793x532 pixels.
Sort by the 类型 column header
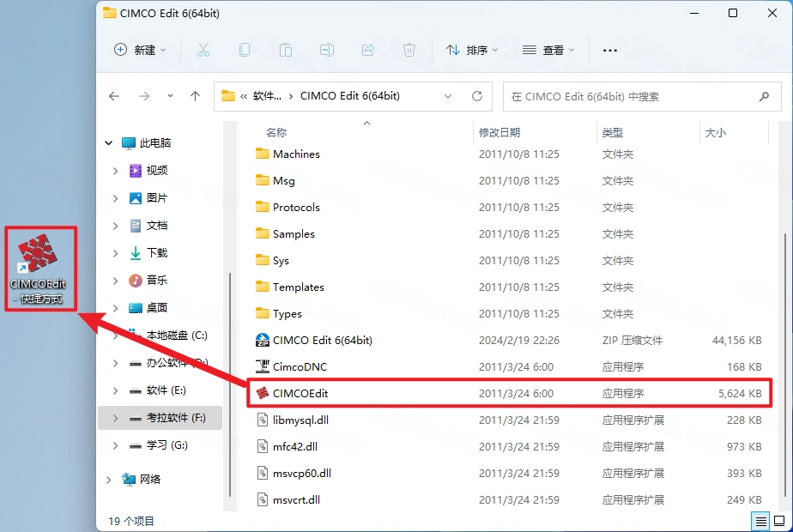(612, 132)
